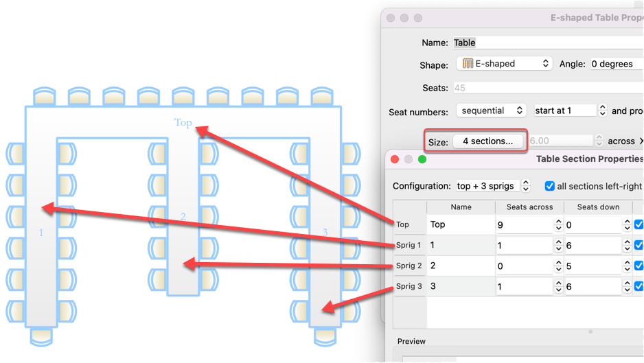Click the start at 1 stepper arrows

602,110
